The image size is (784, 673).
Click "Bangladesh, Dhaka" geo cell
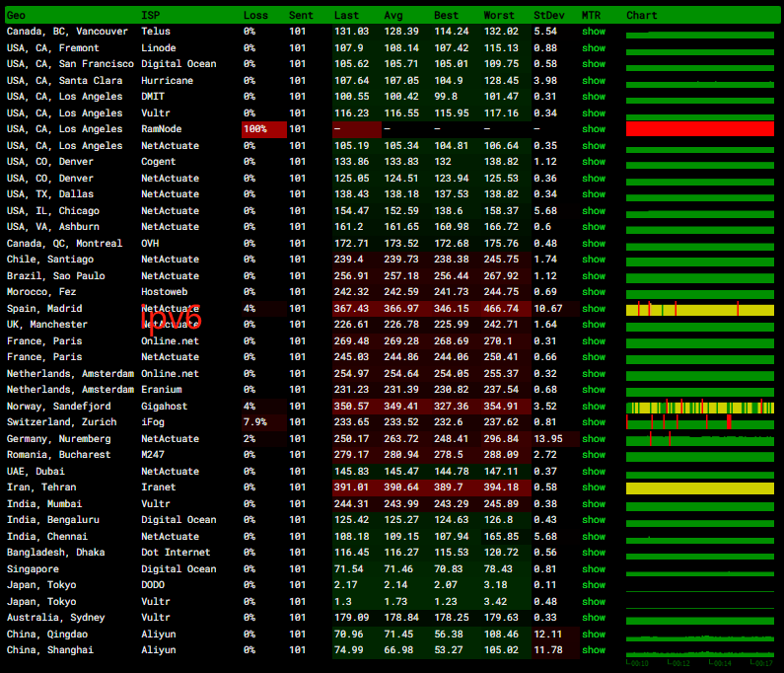click(56, 553)
